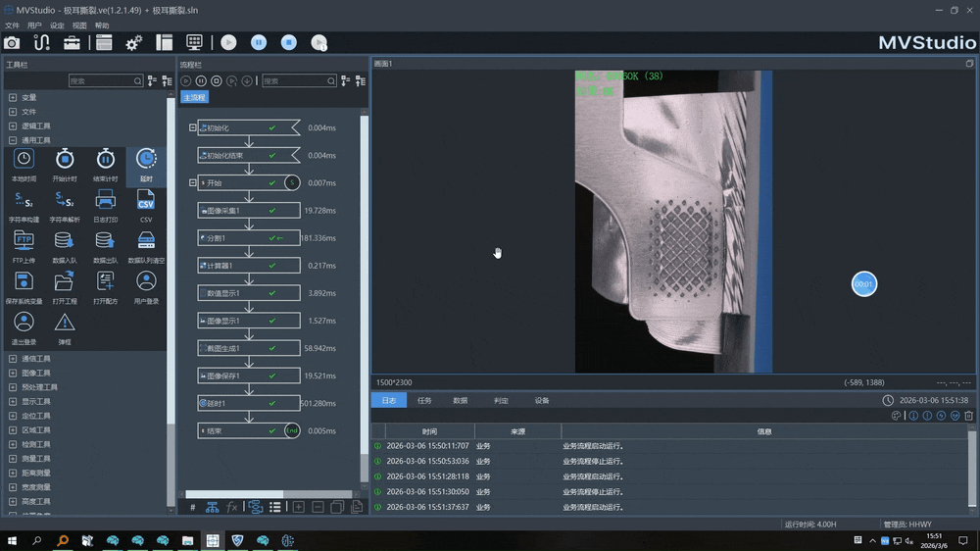Pick the 弹框 popup warning tool
The width and height of the screenshot is (980, 551).
pyautogui.click(x=65, y=325)
